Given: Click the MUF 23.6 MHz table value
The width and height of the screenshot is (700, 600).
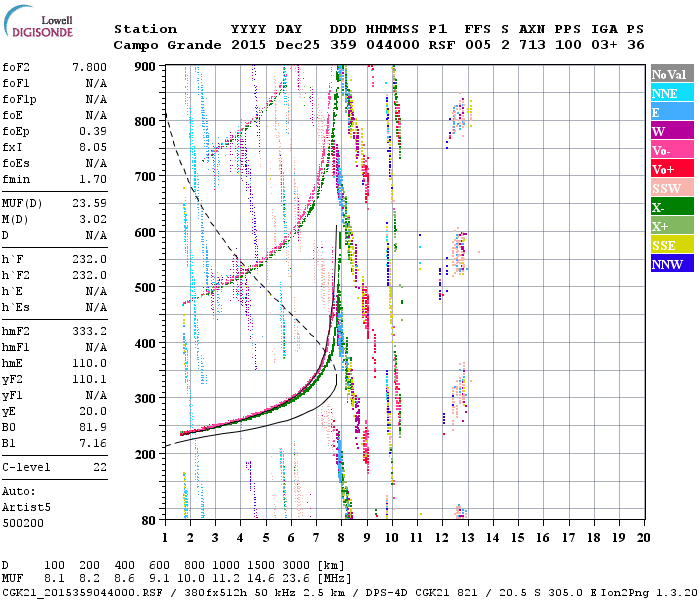Looking at the screenshot, I should [x=296, y=578].
